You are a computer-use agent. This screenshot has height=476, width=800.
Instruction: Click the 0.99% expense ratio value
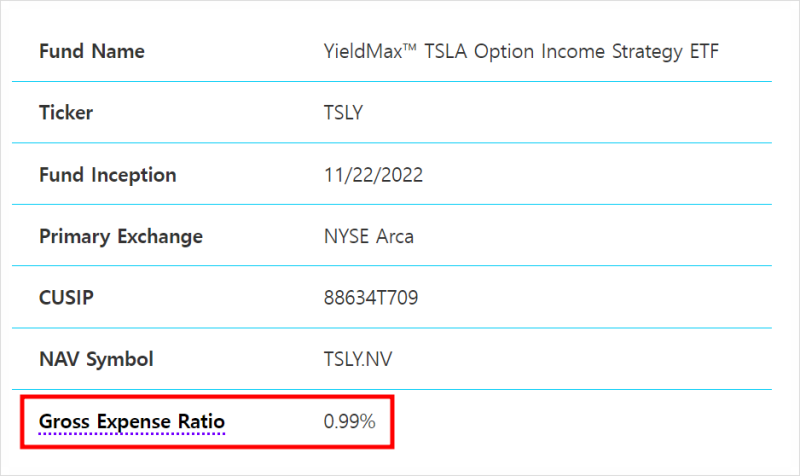coord(349,422)
